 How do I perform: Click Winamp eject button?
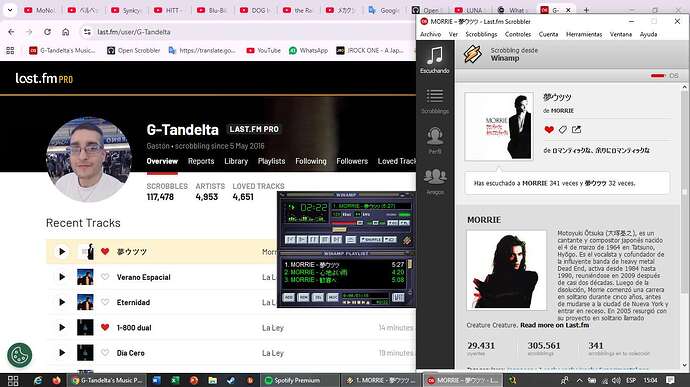tap(351, 240)
